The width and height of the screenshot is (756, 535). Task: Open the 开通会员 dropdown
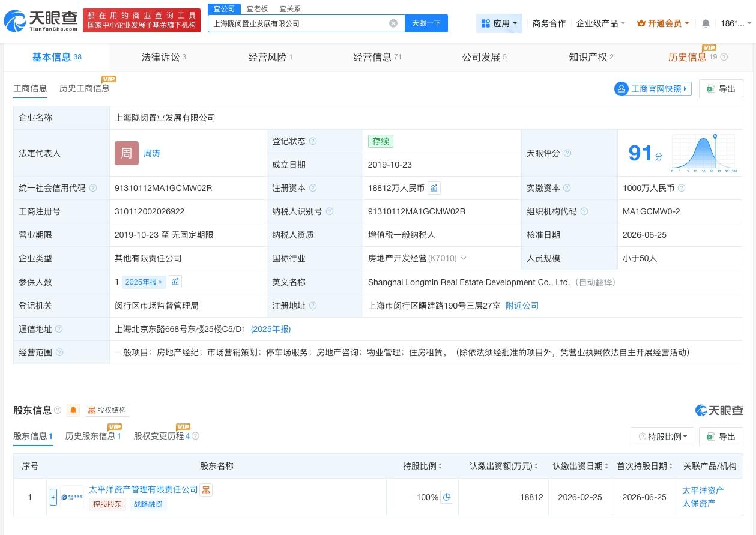(663, 23)
